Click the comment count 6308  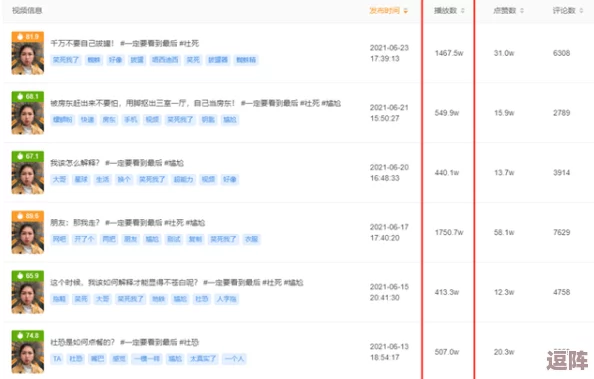pyautogui.click(x=561, y=53)
